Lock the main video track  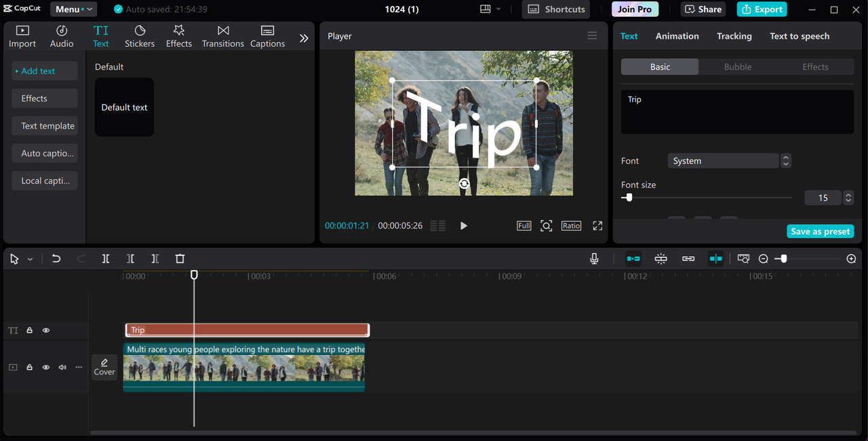point(30,367)
